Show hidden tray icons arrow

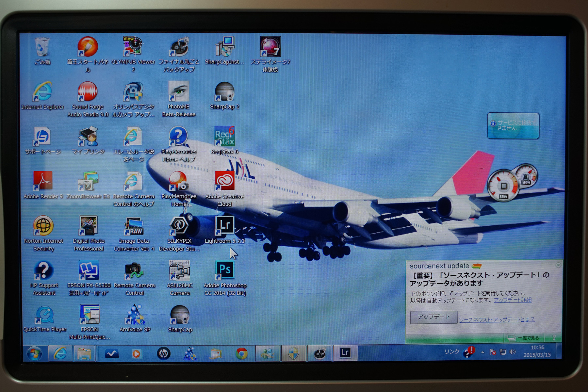click(483, 352)
